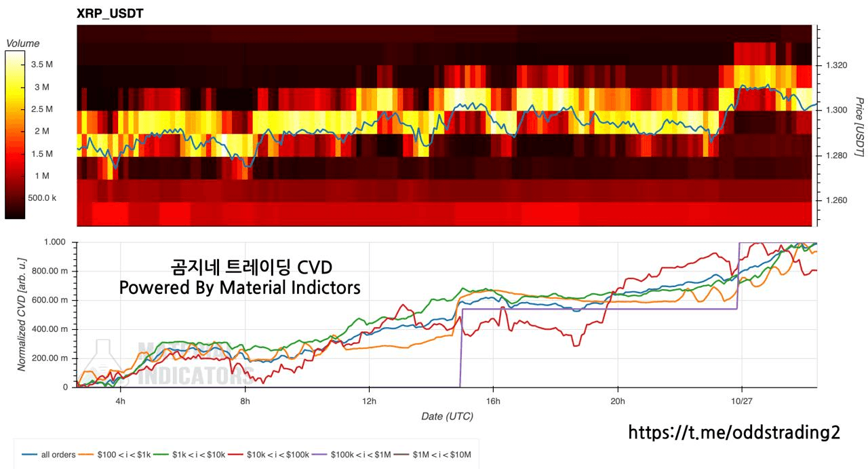Select the "3.5 M" volume tick label
This screenshot has height=469, width=868.
(x=41, y=64)
